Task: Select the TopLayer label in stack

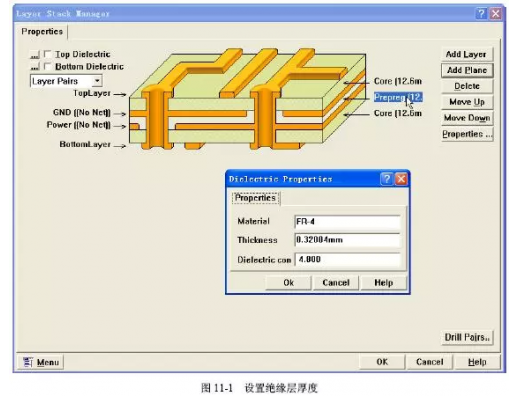Action: (x=92, y=93)
